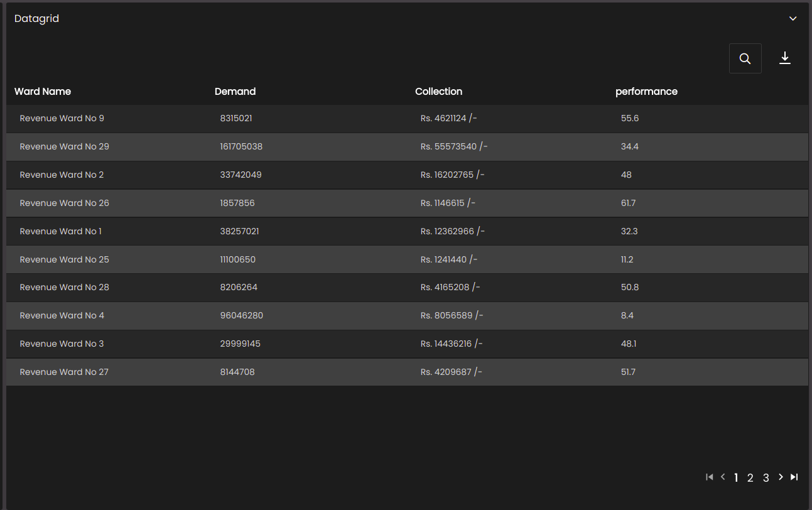
Task: Click demand value 1857856
Action: pyautogui.click(x=237, y=203)
